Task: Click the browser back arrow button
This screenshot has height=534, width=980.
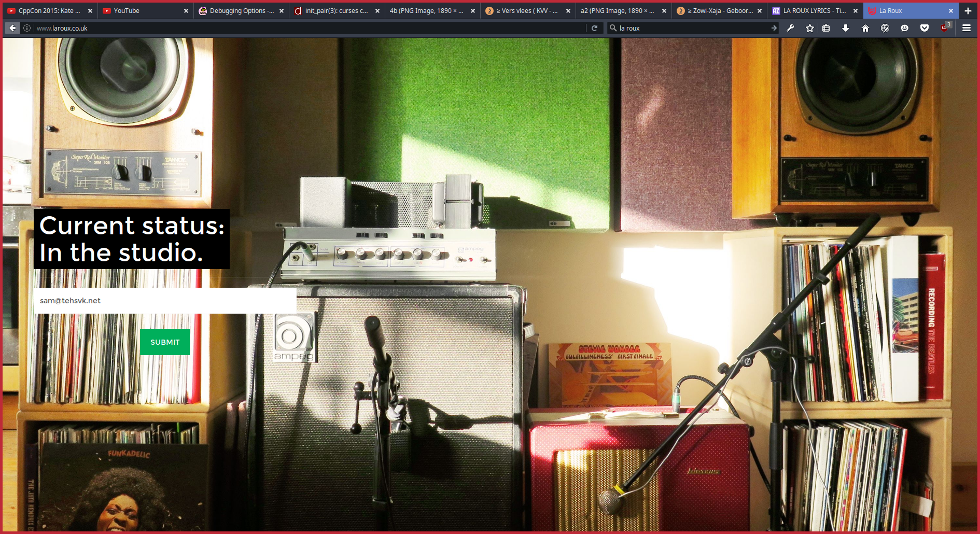Action: 12,28
